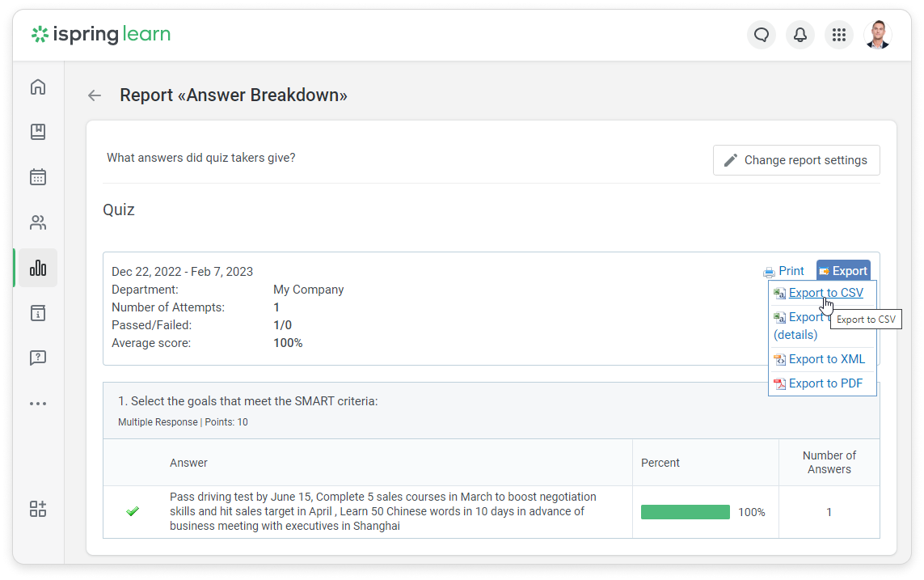The height and width of the screenshot is (580, 924).
Task: Open the Reports bar chart icon
Action: 38,268
